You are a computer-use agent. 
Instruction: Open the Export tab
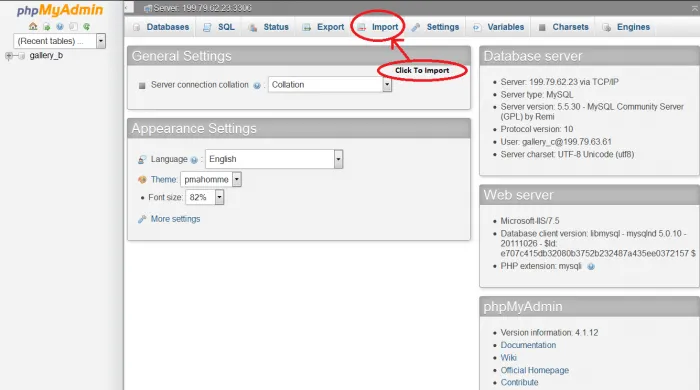[330, 27]
